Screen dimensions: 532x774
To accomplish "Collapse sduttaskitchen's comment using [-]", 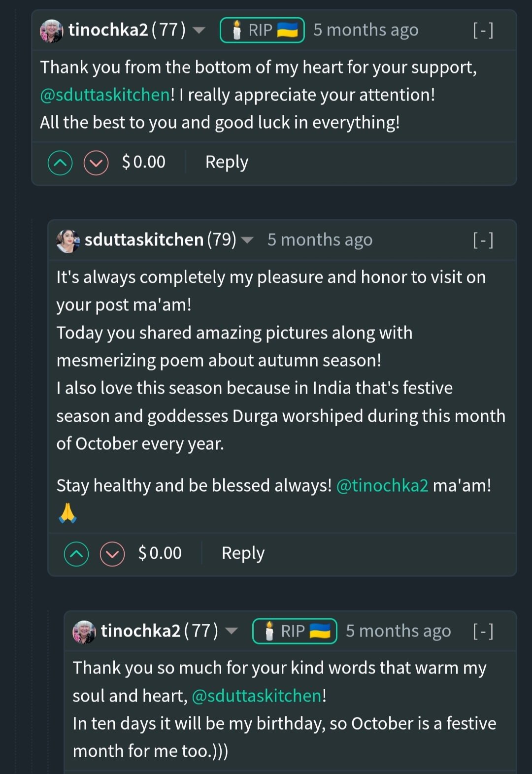I will 483,240.
